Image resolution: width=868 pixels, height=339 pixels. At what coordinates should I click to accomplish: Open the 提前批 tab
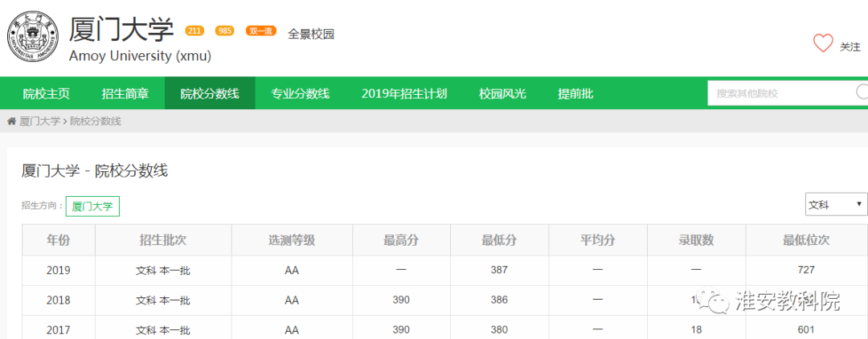[x=575, y=93]
